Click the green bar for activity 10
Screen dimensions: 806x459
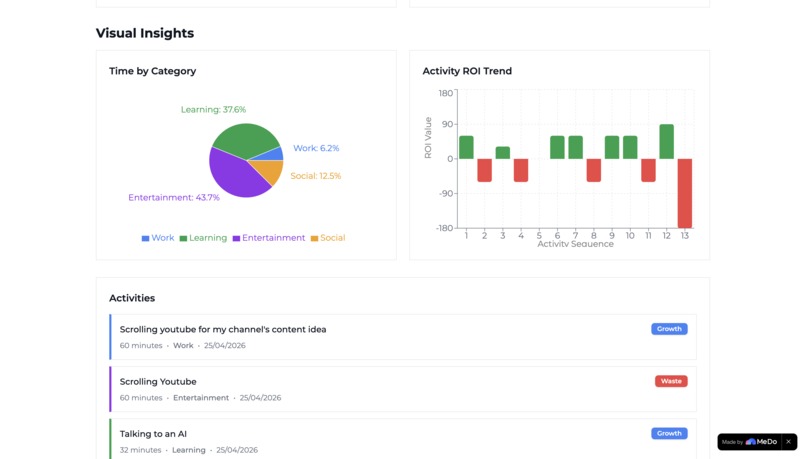point(630,148)
